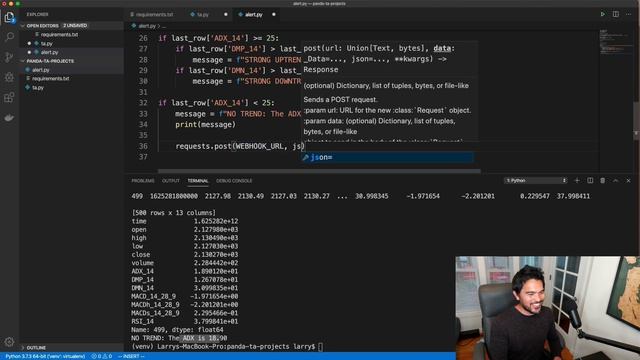This screenshot has width=640, height=360.
Task: Click the "[500 rows x 13 columns]" terminal line
Action: [173, 213]
